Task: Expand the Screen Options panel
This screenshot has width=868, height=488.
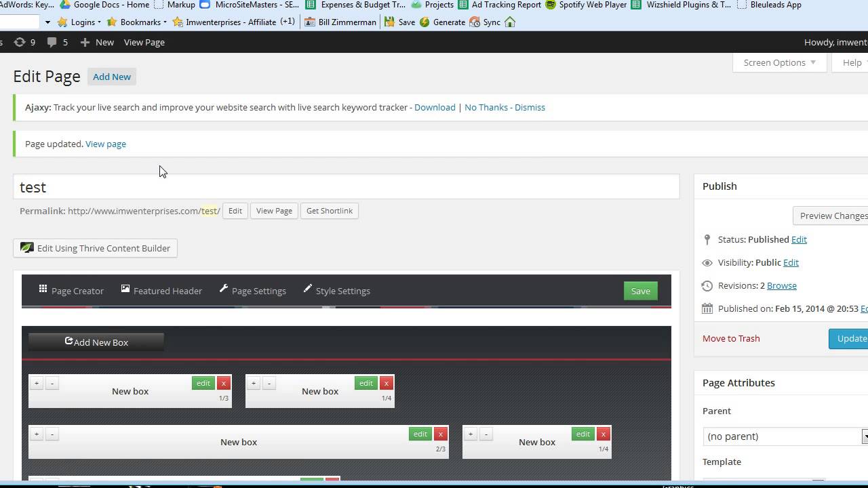Action: tap(779, 62)
